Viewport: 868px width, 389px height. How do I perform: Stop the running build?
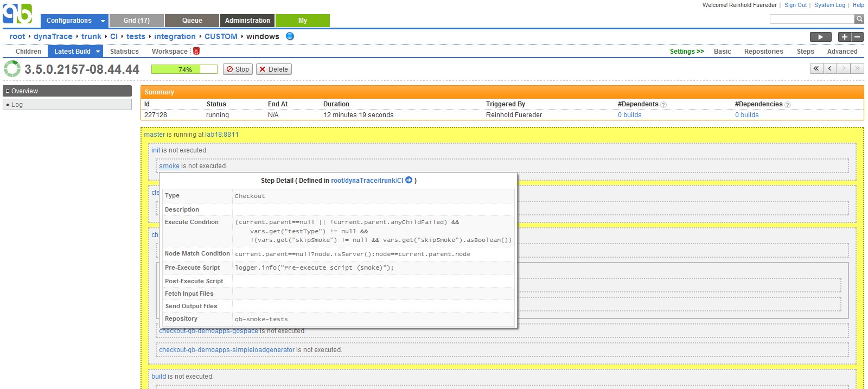(238, 69)
